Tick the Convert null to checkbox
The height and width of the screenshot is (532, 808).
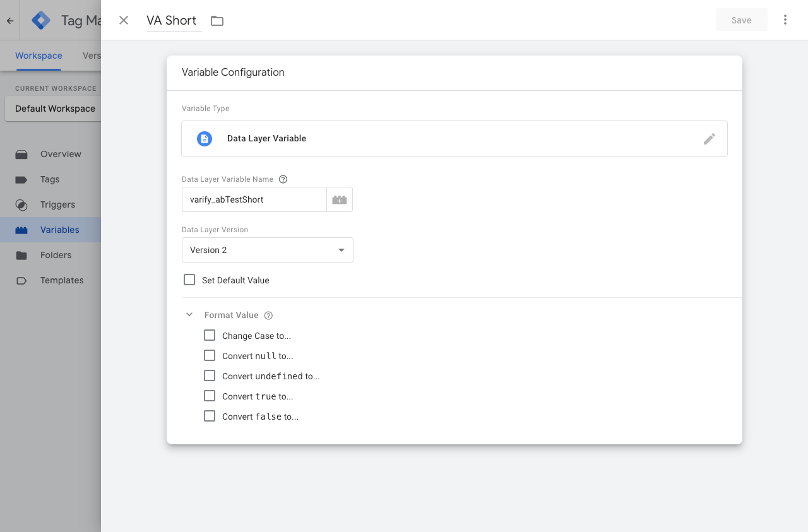(210, 355)
